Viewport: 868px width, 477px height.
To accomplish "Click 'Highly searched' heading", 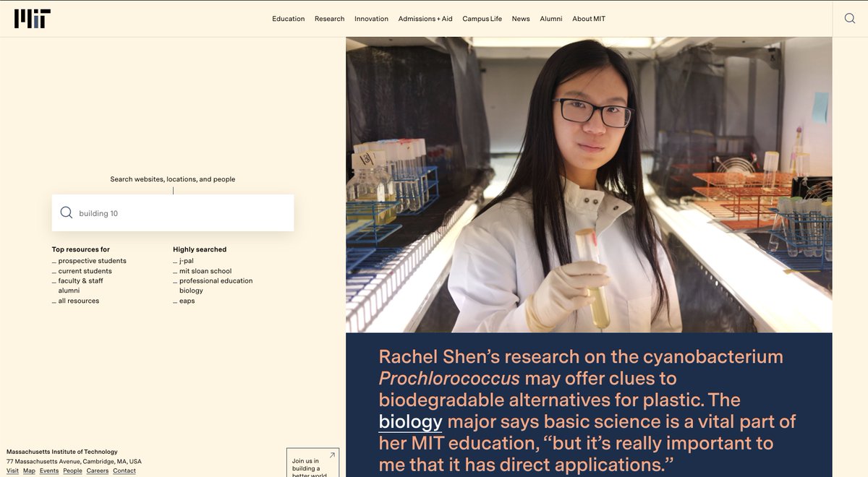I will pos(200,249).
